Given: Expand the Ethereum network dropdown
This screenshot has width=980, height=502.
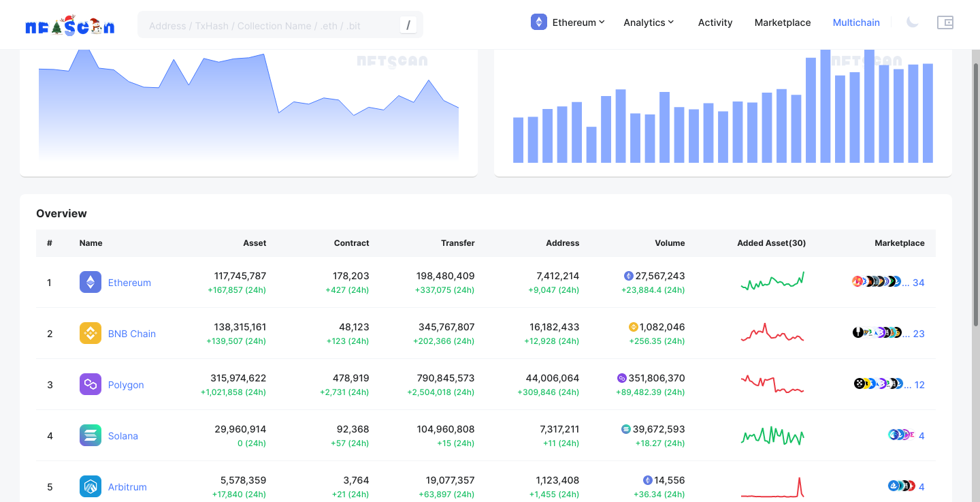Looking at the screenshot, I should [x=568, y=22].
